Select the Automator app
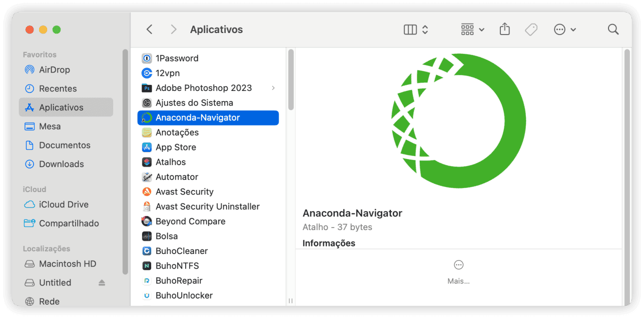The image size is (644, 318). click(208, 177)
